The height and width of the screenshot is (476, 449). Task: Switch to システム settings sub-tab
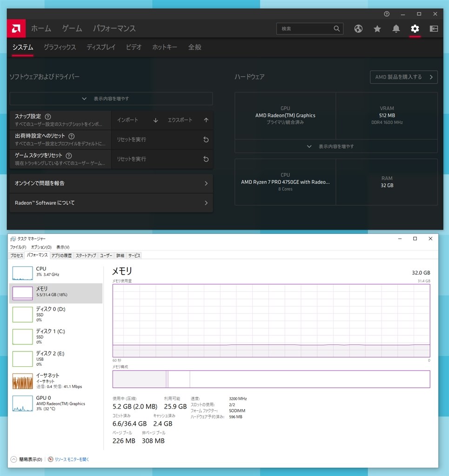tap(22, 47)
